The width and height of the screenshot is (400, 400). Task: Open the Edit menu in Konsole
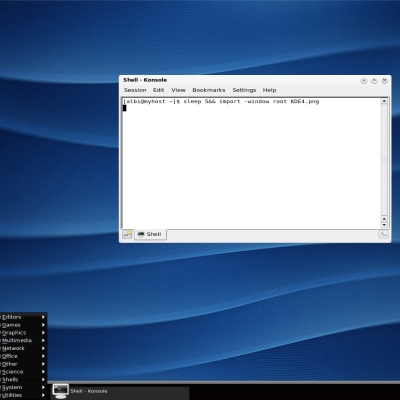coord(158,90)
